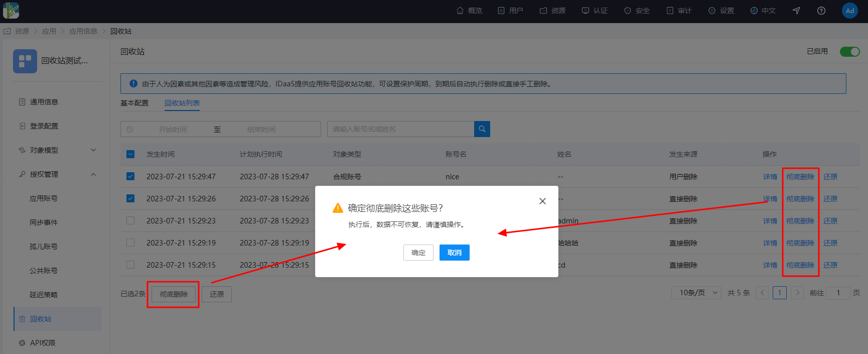Check the row dated 15:29:15
Viewport: 868px width, 354px height.
click(130, 265)
